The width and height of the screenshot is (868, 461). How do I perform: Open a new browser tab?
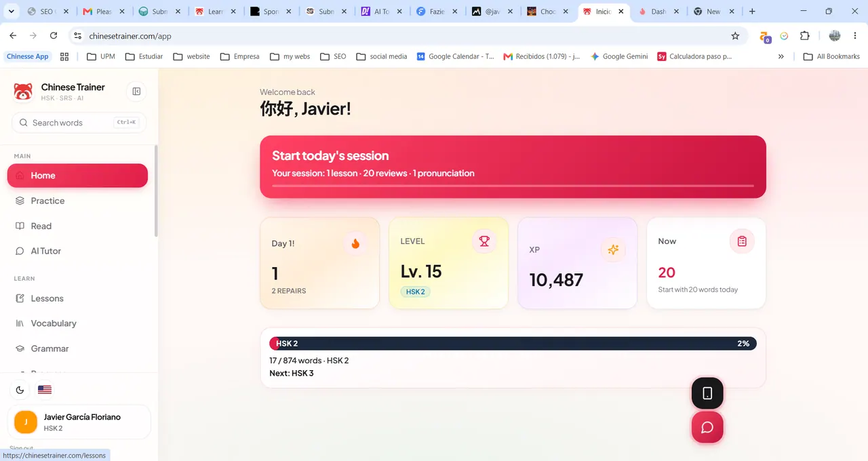click(752, 12)
